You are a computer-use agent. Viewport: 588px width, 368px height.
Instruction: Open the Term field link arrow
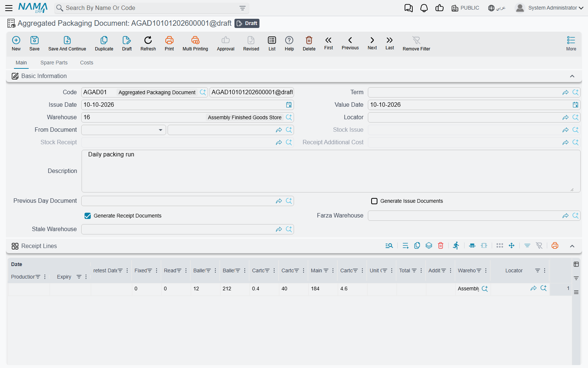[x=566, y=92]
